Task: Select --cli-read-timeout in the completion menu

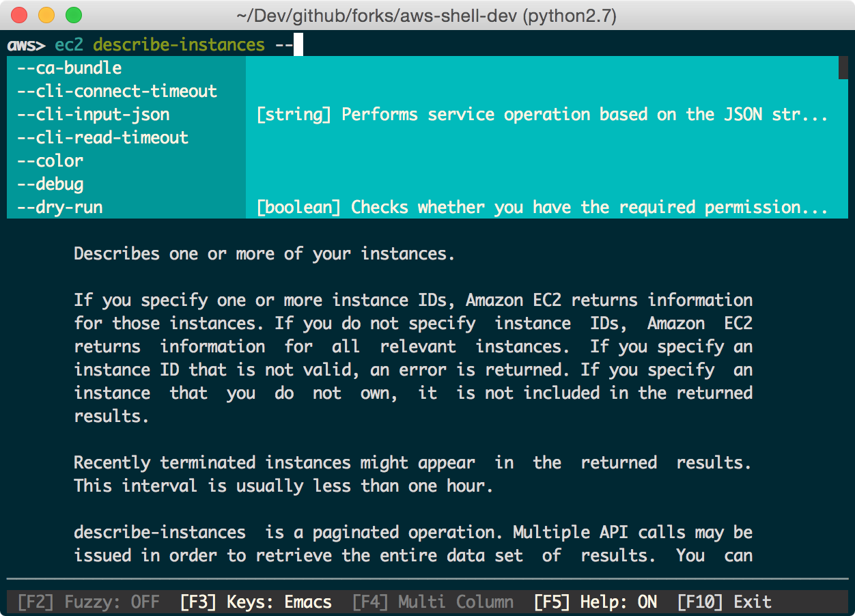Action: (x=126, y=137)
